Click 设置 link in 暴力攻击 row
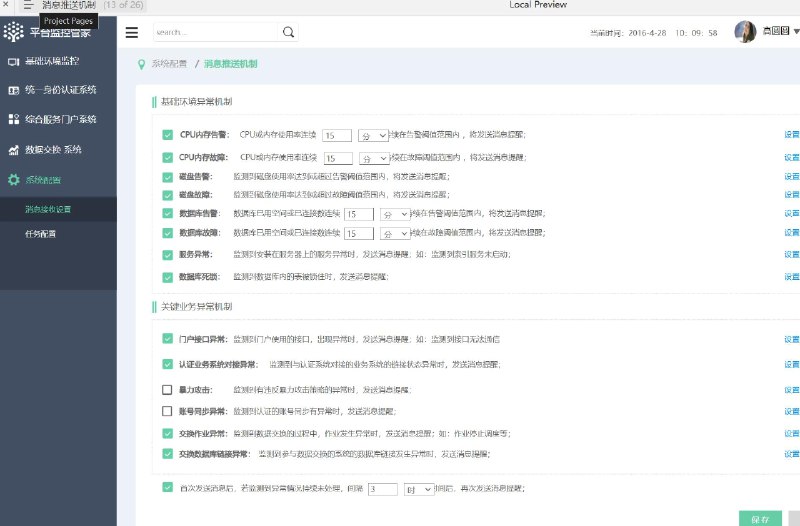 click(x=792, y=390)
